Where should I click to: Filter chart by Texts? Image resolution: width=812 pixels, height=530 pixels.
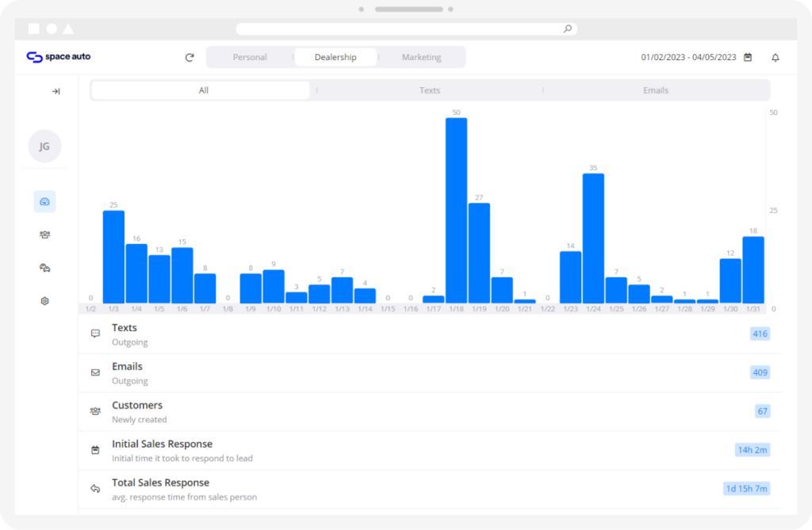pyautogui.click(x=430, y=90)
